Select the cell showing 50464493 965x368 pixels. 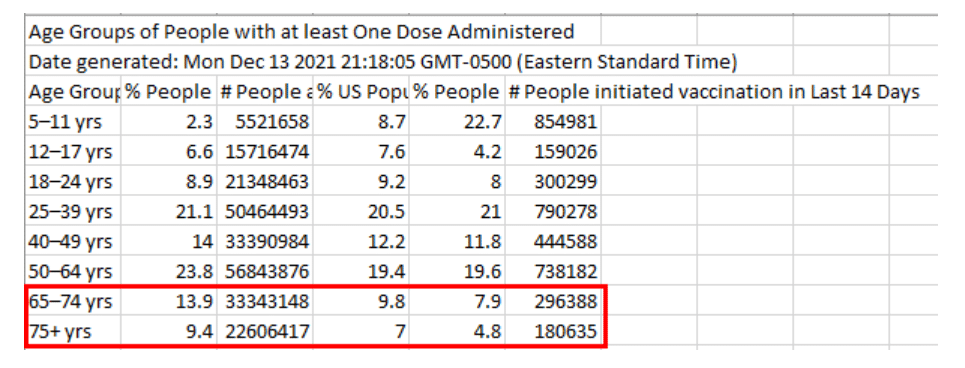[x=265, y=212]
